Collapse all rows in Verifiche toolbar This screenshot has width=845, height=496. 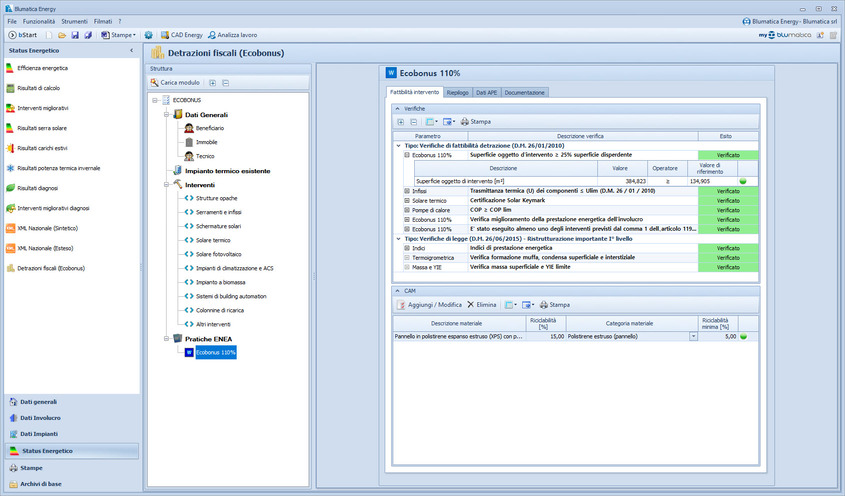pos(413,122)
